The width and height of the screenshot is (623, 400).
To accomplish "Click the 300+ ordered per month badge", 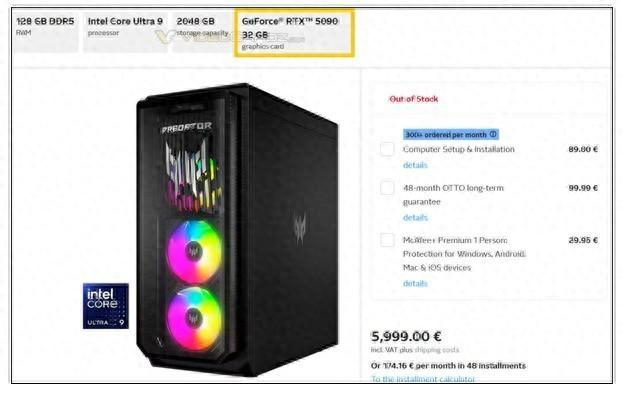I will point(451,135).
